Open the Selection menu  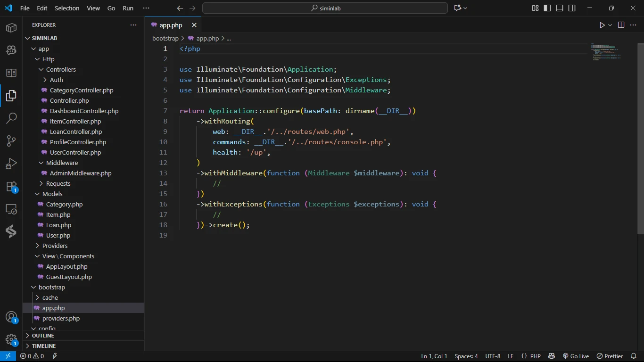[67, 8]
